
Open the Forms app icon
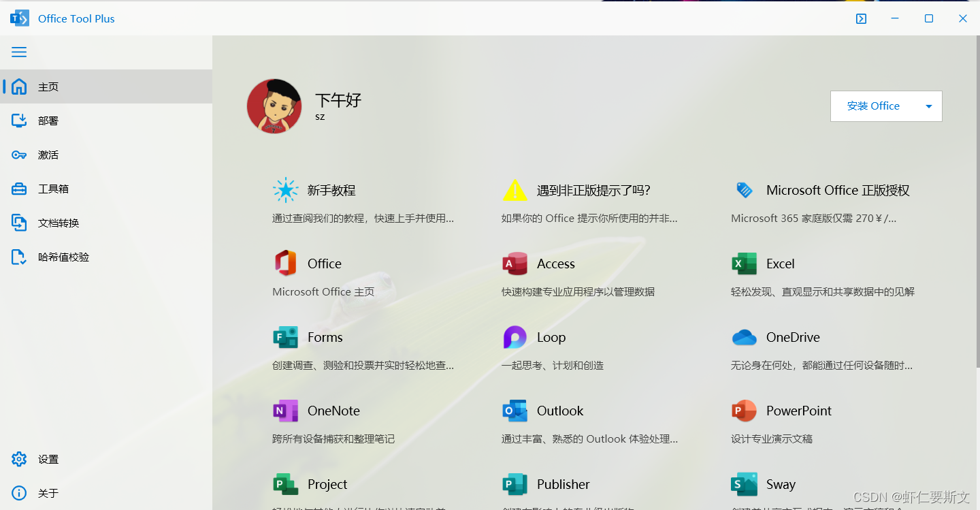(286, 337)
